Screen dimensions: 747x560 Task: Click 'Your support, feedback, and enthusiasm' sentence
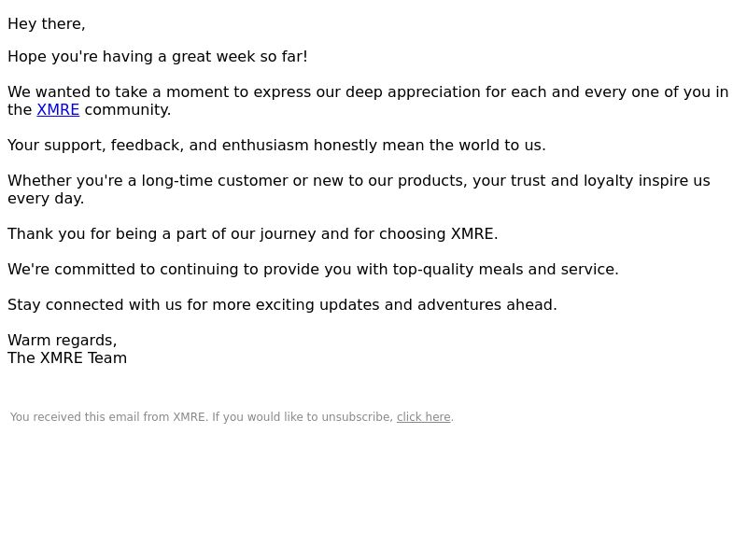click(276, 146)
